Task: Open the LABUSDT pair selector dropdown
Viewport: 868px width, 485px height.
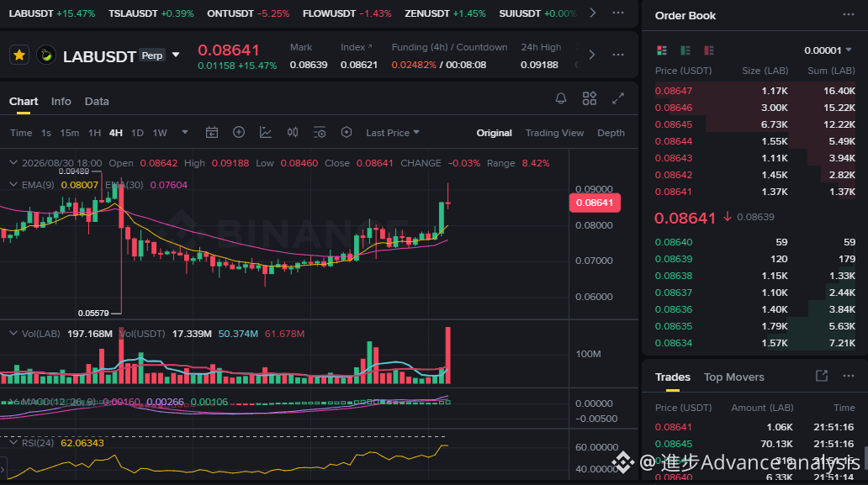Action: click(176, 55)
